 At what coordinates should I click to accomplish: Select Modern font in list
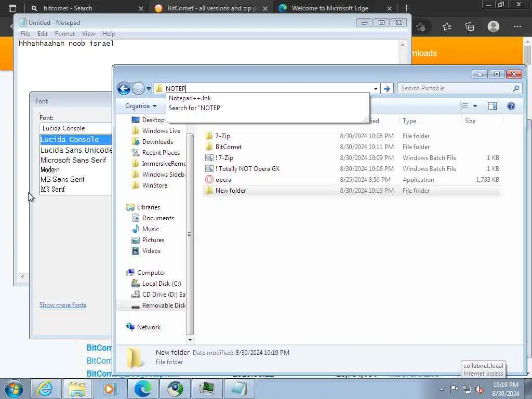pos(50,170)
